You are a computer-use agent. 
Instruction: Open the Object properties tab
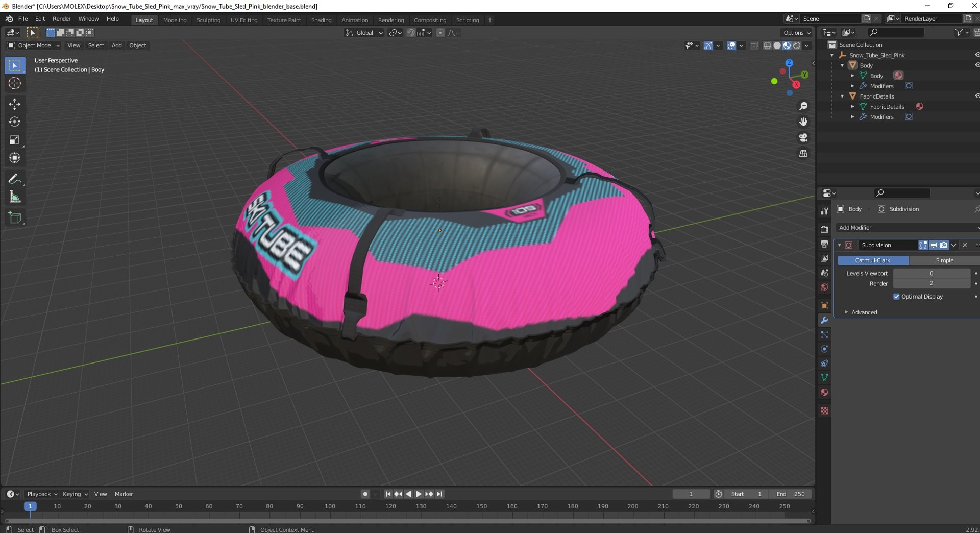coord(824,306)
